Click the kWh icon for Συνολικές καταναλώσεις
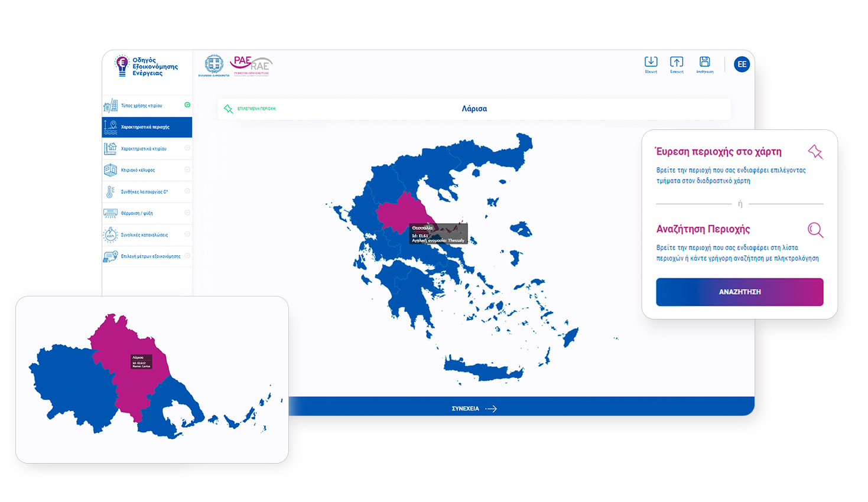The height and width of the screenshot is (502, 868). (110, 234)
